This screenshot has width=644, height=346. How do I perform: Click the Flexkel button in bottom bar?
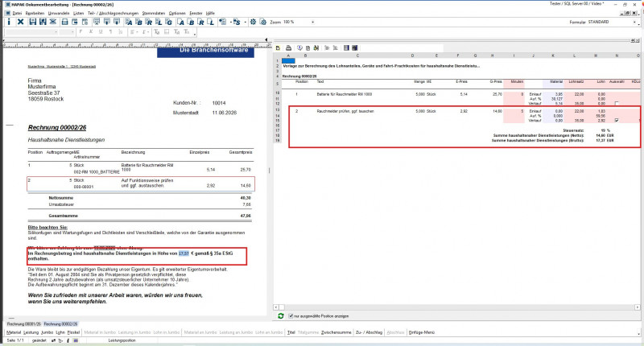[73, 332]
